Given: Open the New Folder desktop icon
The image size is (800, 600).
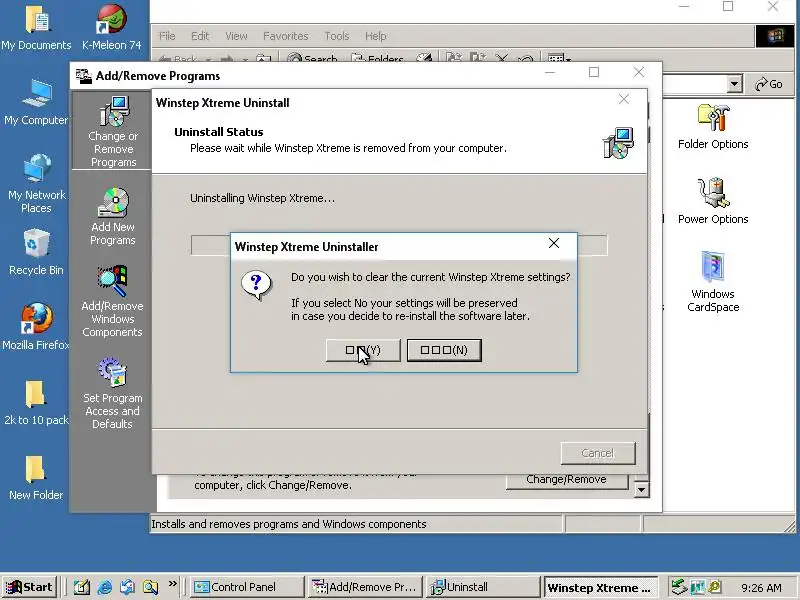Looking at the screenshot, I should tap(36, 478).
